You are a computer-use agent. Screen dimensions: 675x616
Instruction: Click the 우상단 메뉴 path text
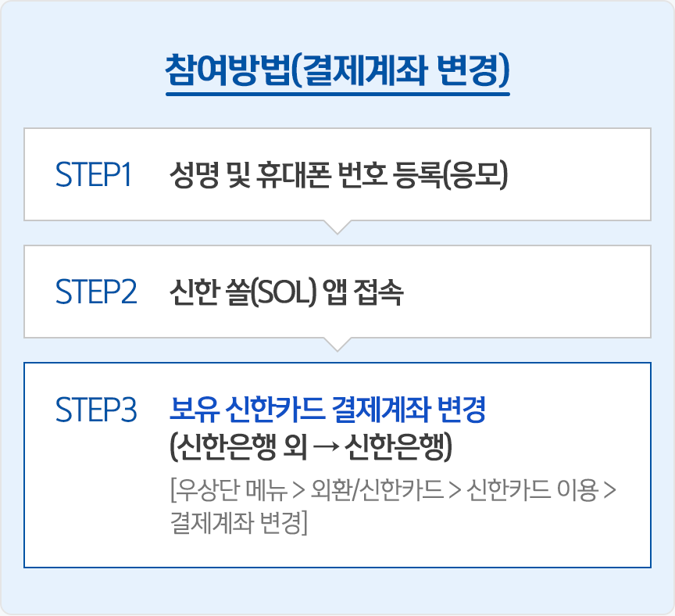(229, 490)
